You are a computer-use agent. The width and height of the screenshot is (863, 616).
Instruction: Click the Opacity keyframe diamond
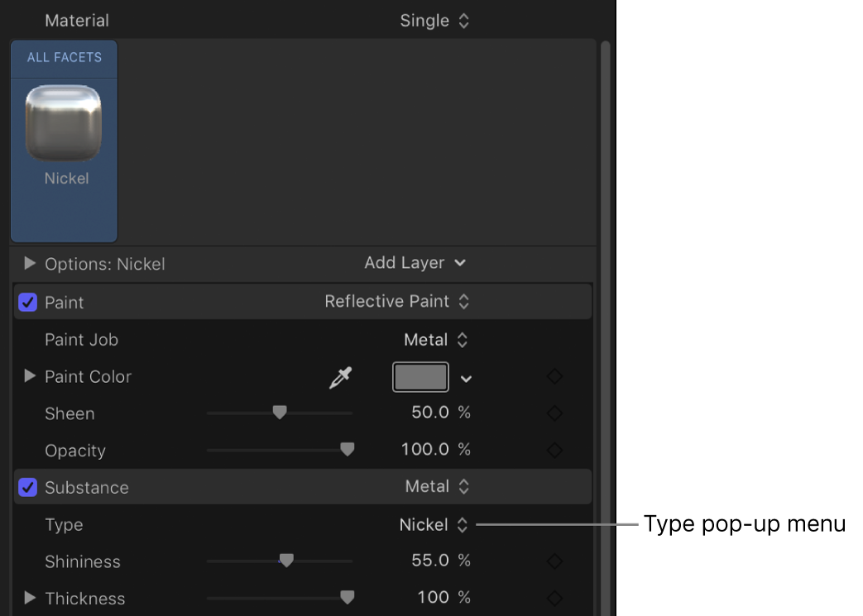pos(554,450)
